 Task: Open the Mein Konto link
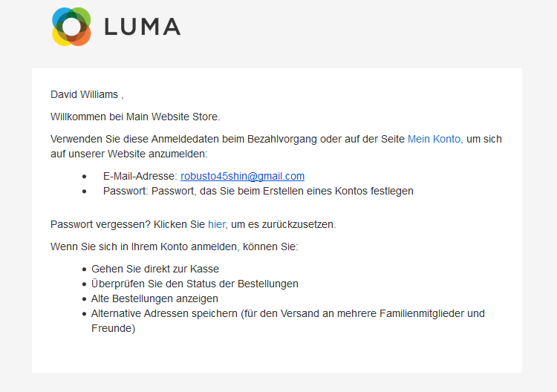(x=434, y=139)
